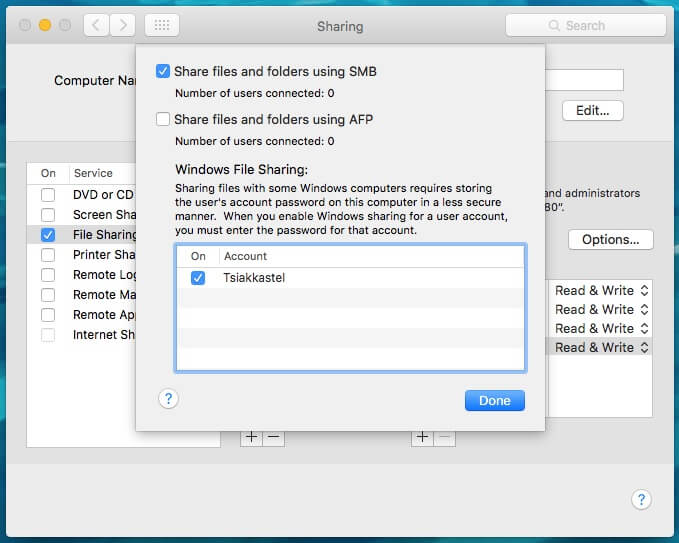
Task: Enable the Internet Sharing service checkbox
Action: (48, 335)
